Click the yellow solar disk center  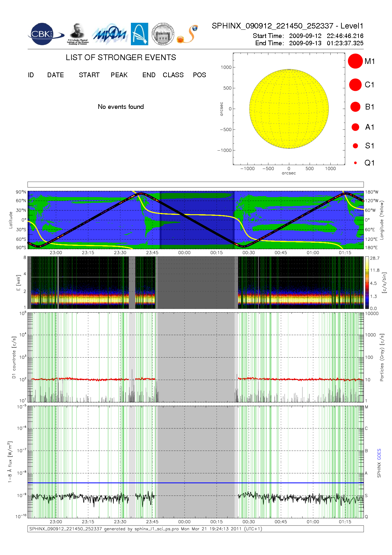pyautogui.click(x=289, y=109)
